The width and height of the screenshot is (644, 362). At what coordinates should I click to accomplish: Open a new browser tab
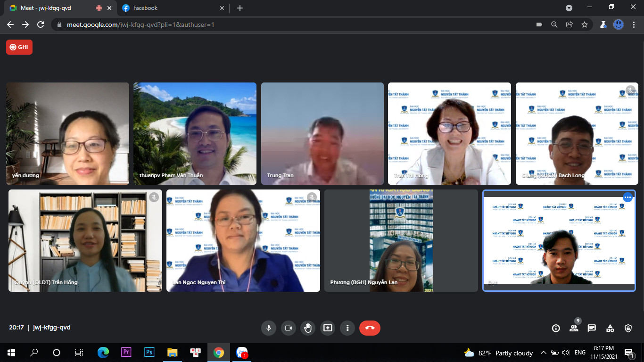click(x=240, y=8)
